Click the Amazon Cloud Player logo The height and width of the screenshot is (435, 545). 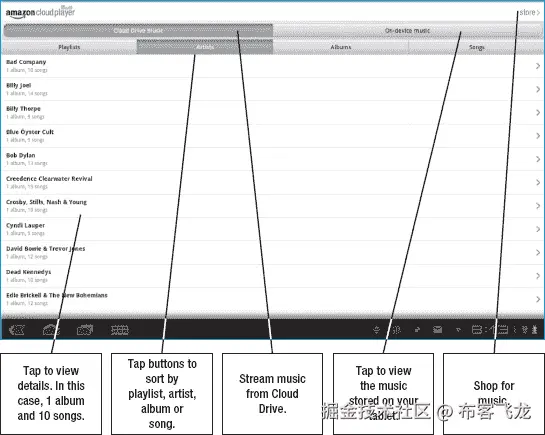pos(40,12)
